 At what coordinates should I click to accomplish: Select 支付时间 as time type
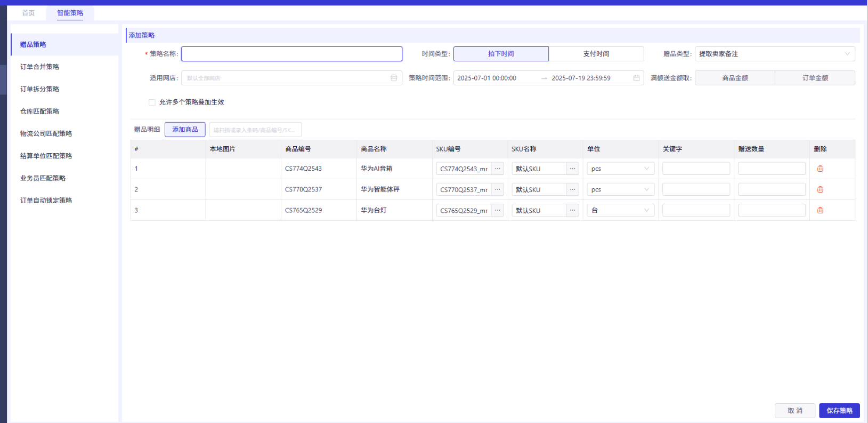click(x=596, y=54)
